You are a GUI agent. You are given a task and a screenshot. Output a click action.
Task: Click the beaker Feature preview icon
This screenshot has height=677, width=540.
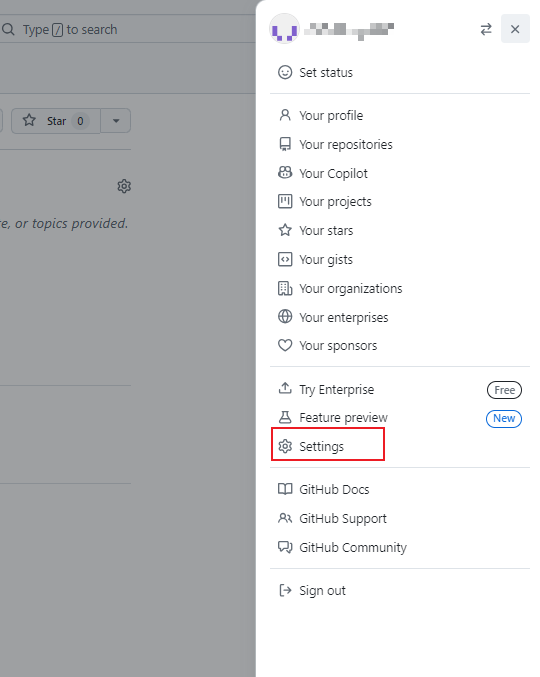pyautogui.click(x=285, y=417)
